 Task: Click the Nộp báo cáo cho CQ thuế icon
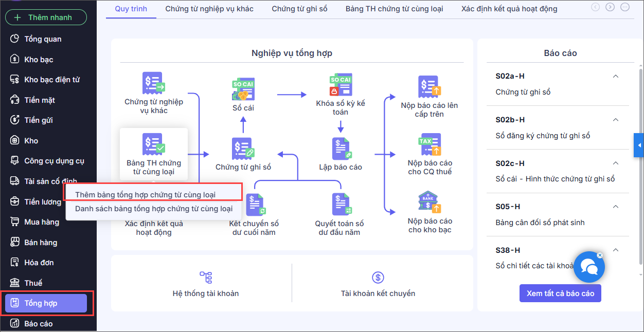(429, 144)
